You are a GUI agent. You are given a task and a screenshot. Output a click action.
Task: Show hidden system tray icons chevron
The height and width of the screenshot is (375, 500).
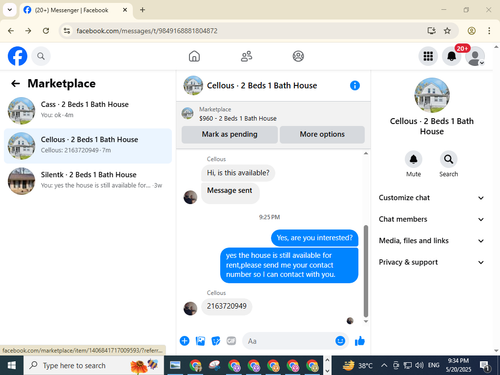click(x=384, y=365)
